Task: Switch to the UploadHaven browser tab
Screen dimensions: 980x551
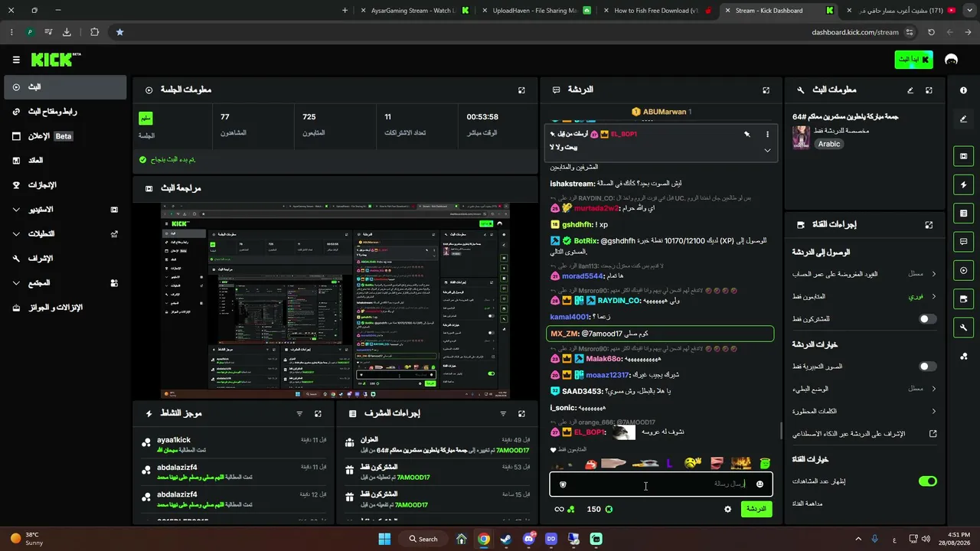Action: [x=535, y=11]
